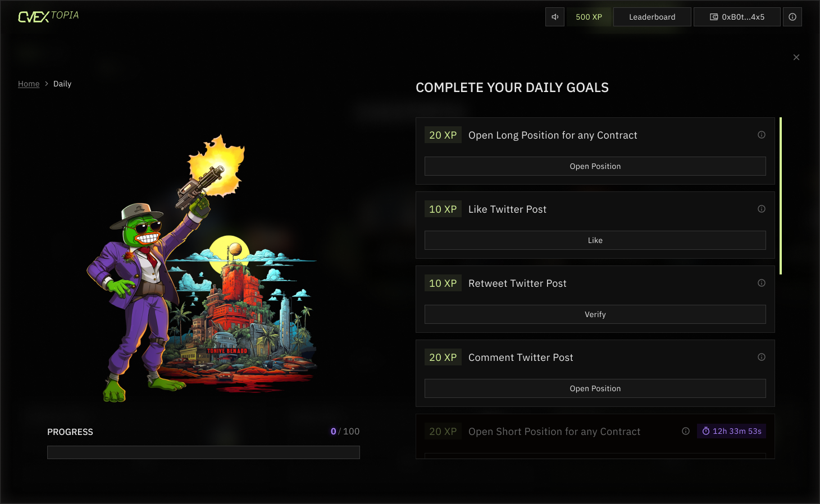Click the wallet address 0xB0t...4x5 button
Image resolution: width=820 pixels, height=504 pixels.
coord(737,17)
